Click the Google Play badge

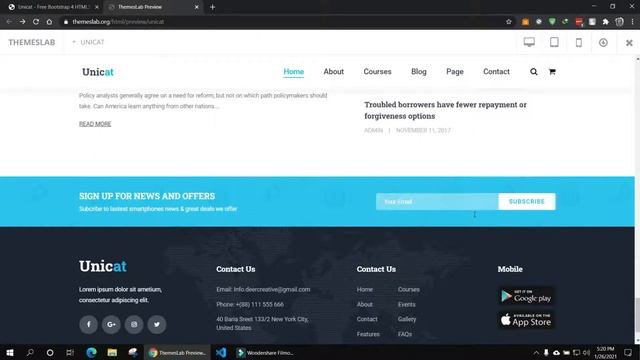click(526, 296)
